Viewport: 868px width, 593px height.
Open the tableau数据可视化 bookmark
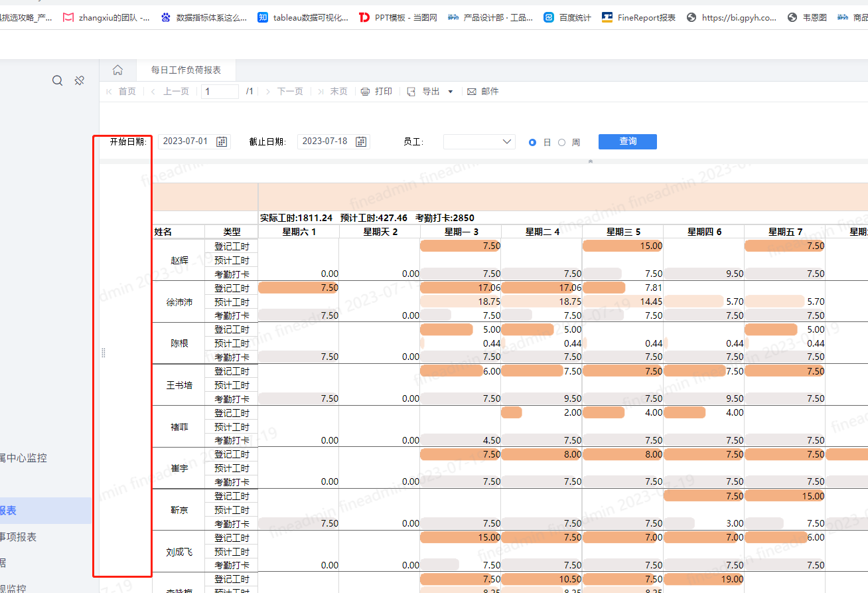click(303, 18)
